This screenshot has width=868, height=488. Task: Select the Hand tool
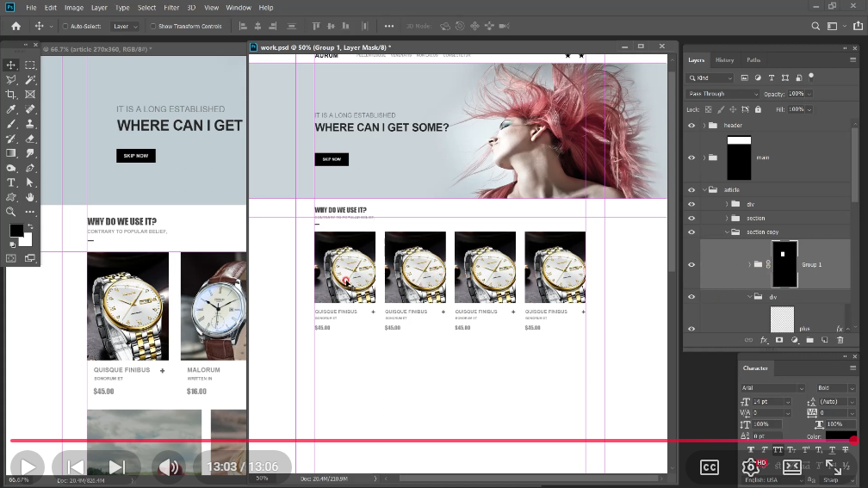tap(30, 197)
